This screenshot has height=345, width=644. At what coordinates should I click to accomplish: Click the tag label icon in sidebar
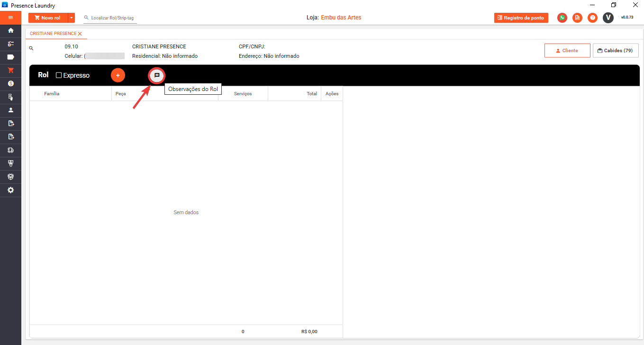tap(10, 57)
